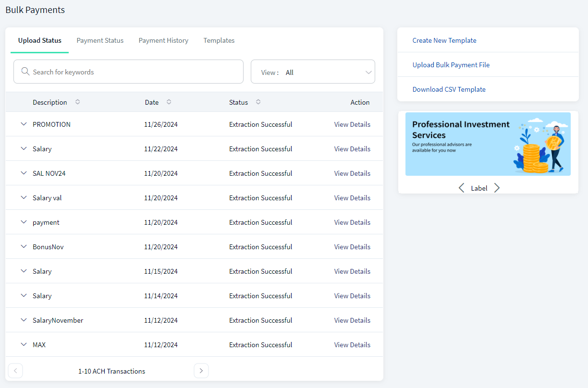Click the Action column header
This screenshot has height=388, width=588.
point(360,102)
